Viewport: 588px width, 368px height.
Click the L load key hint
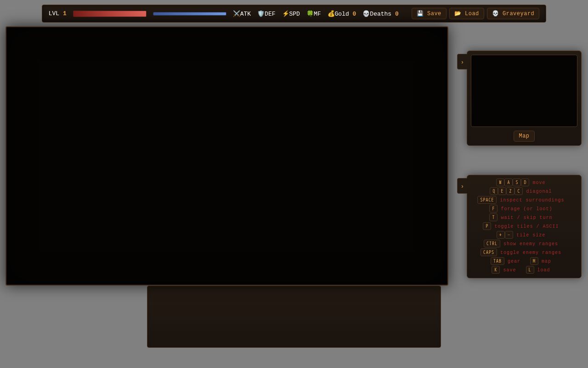click(x=530, y=270)
